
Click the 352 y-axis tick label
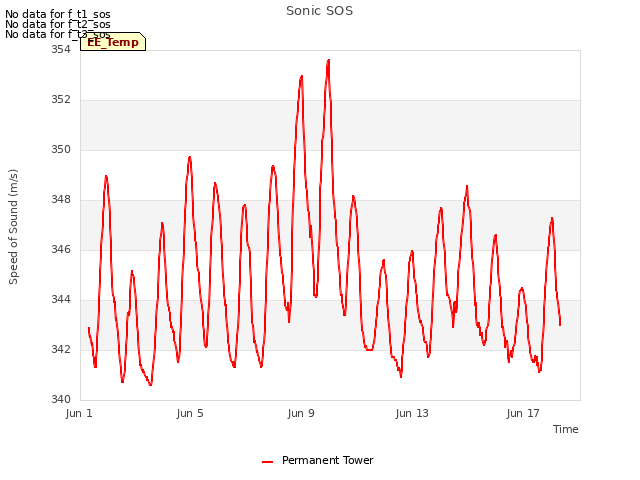click(x=60, y=100)
